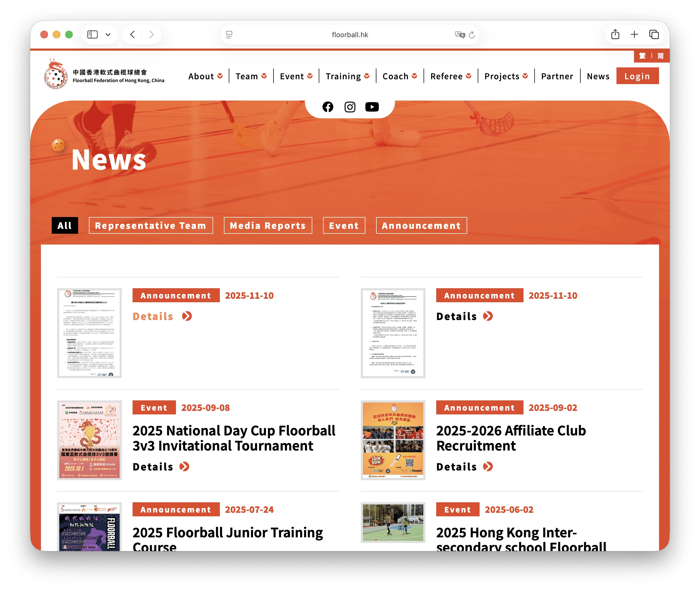Screen dimensions: 700x591
Task: Switch to Traditional Chinese (繁)
Action: [x=642, y=56]
